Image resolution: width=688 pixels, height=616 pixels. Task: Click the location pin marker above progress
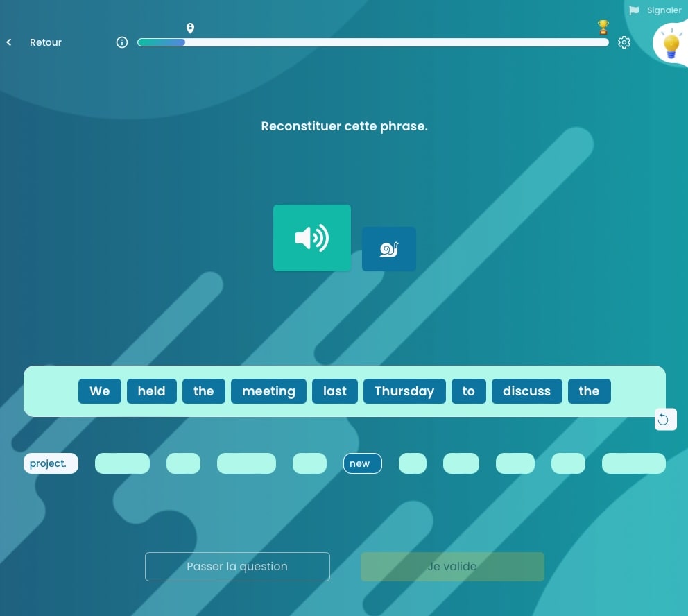tap(190, 28)
